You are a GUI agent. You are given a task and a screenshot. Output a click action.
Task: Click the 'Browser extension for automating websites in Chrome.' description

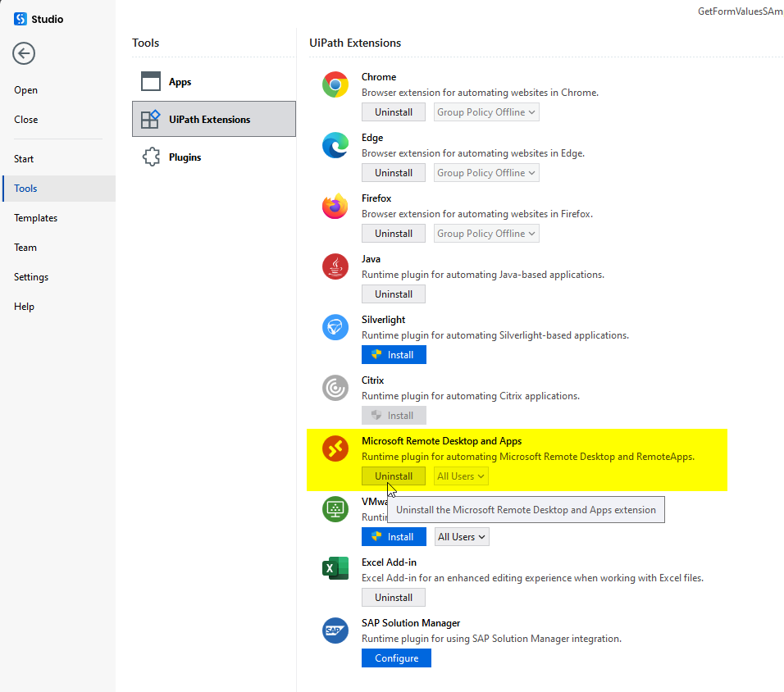(x=480, y=93)
